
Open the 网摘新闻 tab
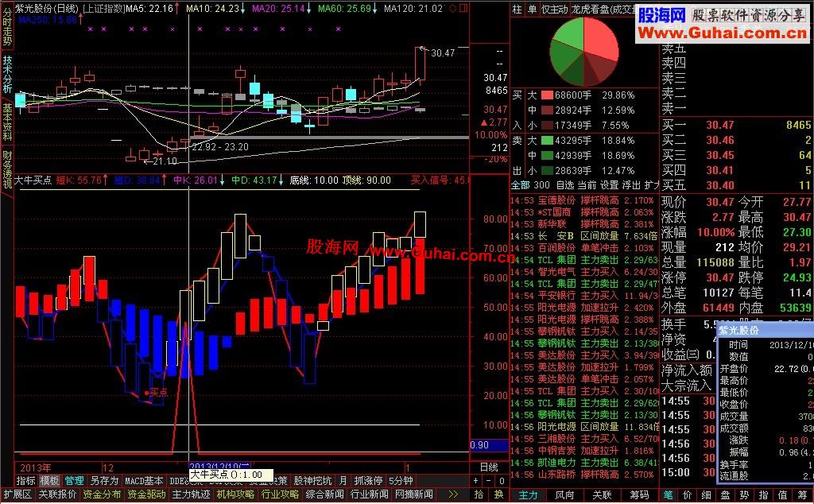click(x=414, y=494)
